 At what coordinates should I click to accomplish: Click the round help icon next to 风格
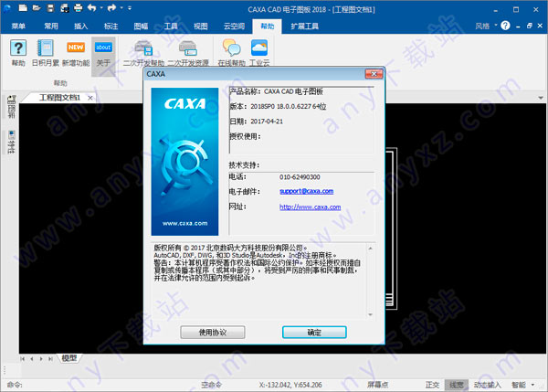(505, 26)
